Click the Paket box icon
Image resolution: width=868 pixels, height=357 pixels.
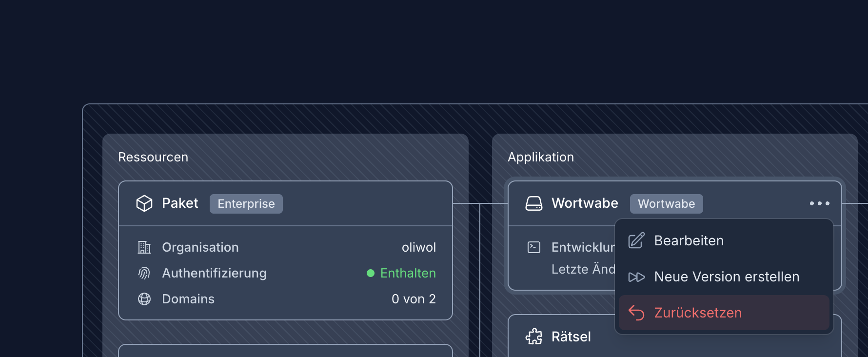click(x=144, y=203)
